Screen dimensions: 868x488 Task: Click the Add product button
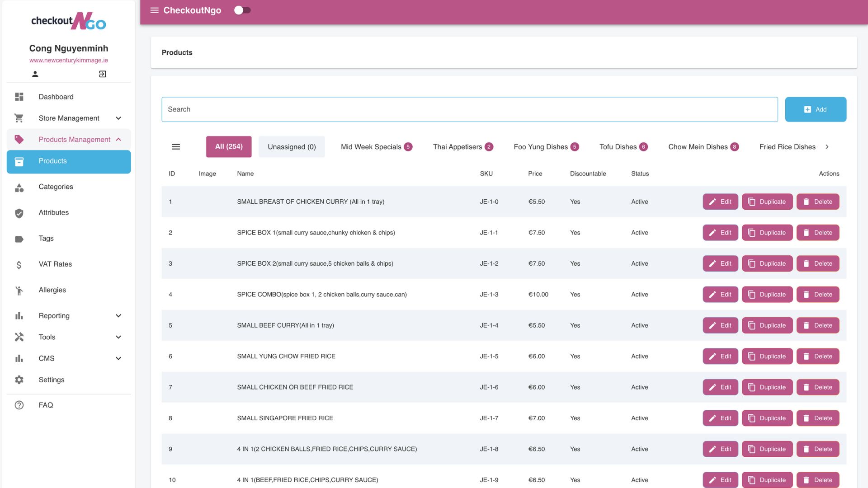pos(815,109)
